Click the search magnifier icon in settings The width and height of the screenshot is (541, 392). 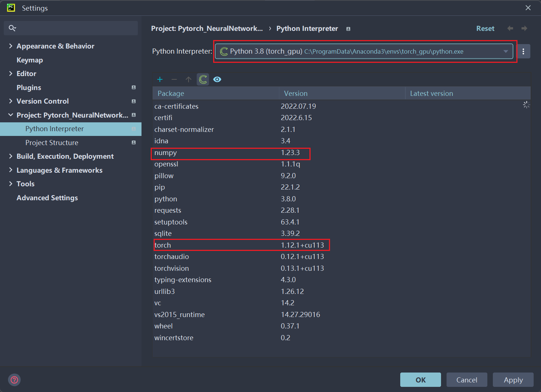[12, 28]
